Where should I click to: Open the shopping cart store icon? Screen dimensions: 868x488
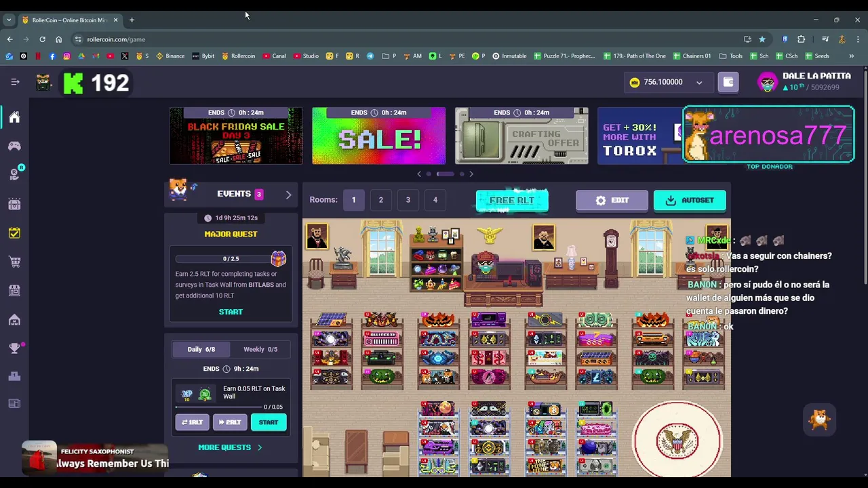(x=14, y=262)
